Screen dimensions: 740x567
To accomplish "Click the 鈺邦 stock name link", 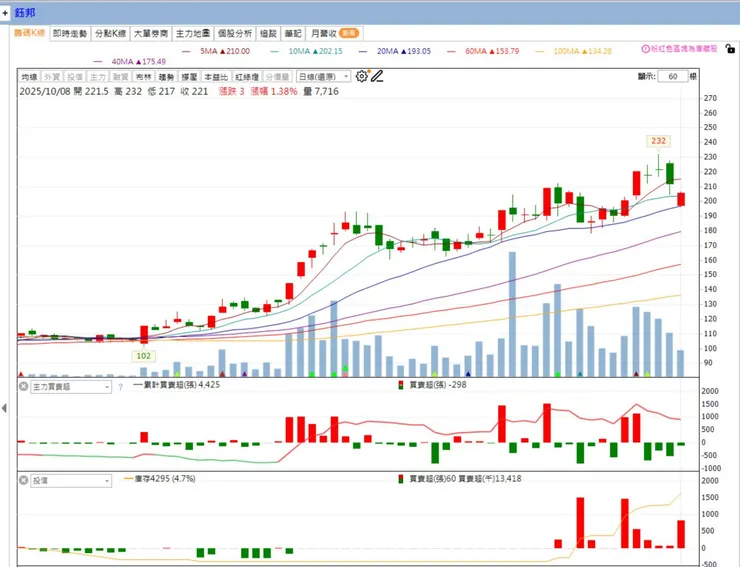I will tap(25, 13).
